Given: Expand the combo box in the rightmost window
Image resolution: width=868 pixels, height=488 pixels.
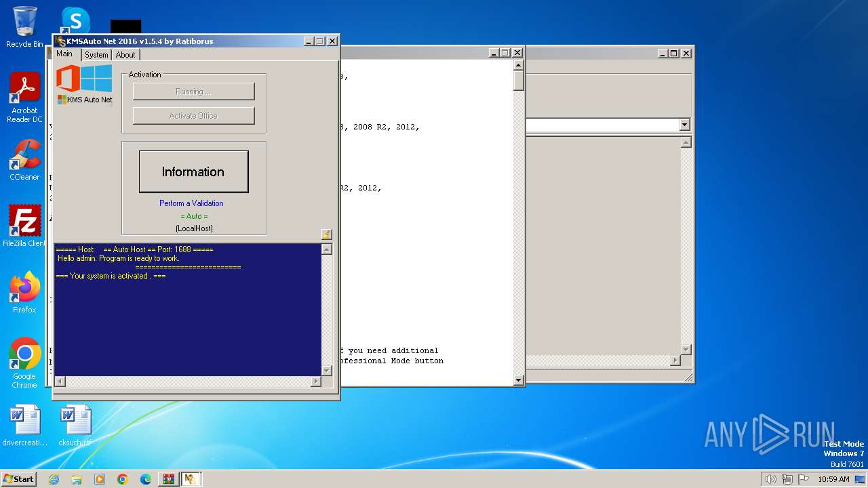Looking at the screenshot, I should (x=684, y=125).
